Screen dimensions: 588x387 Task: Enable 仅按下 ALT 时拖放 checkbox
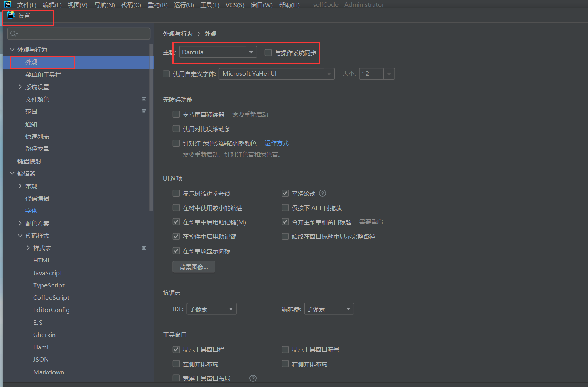285,207
